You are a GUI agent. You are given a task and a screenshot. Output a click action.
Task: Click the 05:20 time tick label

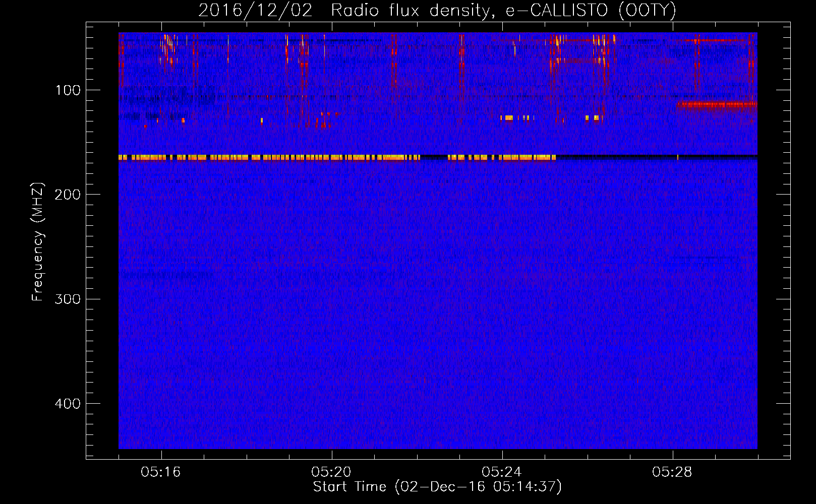(x=331, y=472)
